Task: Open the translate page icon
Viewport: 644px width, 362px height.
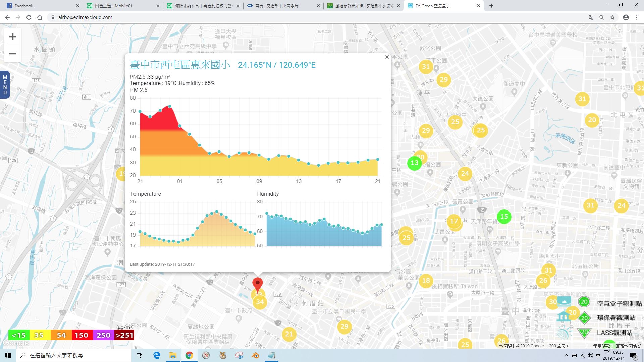Action: click(591, 17)
